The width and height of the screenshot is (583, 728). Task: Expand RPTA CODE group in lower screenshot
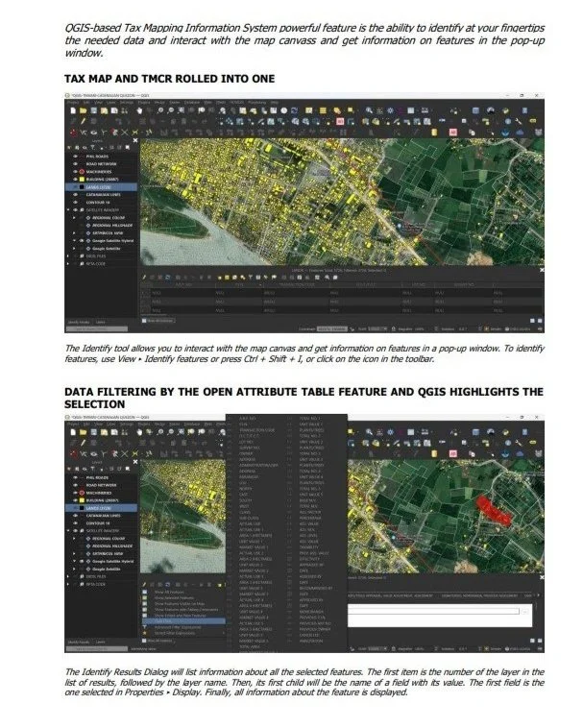[69, 584]
